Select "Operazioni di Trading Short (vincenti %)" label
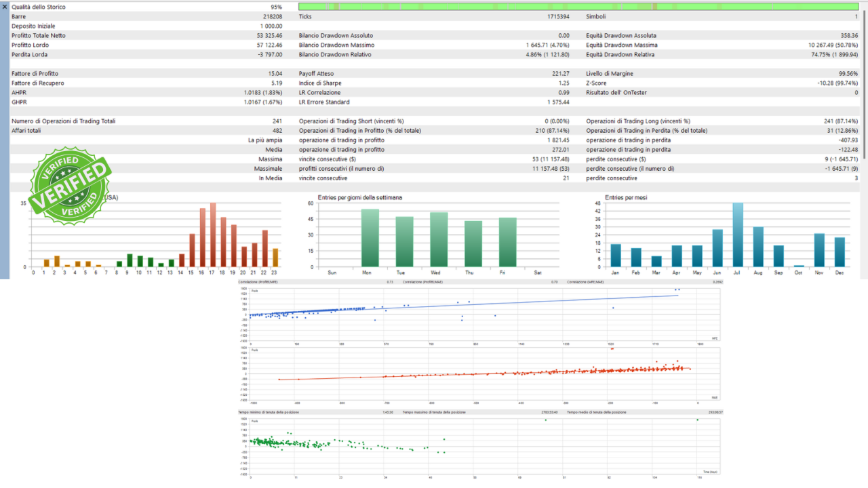 click(x=351, y=121)
